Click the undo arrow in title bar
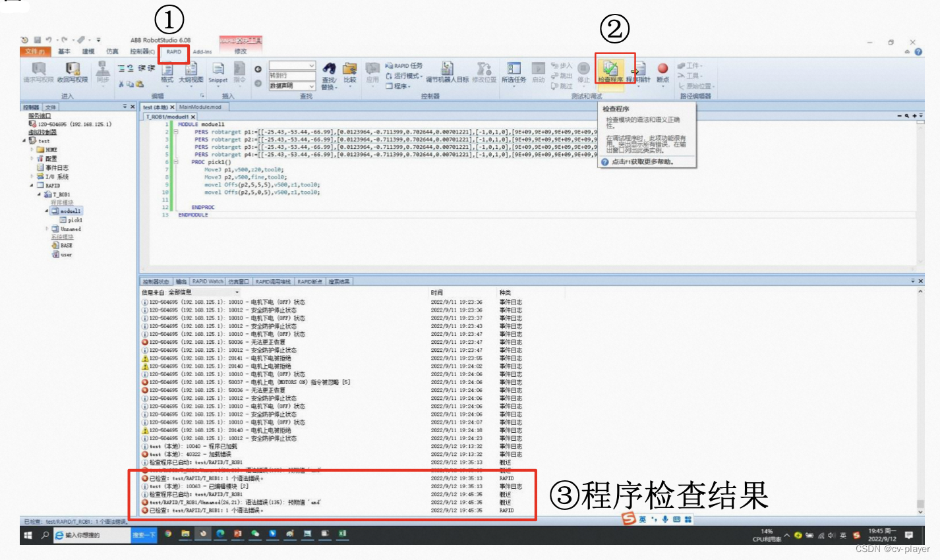Image resolution: width=940 pixels, height=560 pixels. (x=49, y=40)
